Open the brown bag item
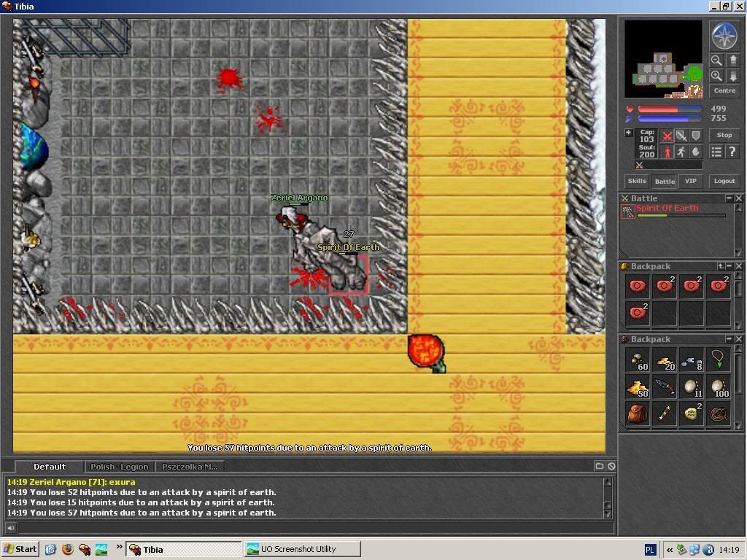747x560 pixels. click(x=637, y=414)
